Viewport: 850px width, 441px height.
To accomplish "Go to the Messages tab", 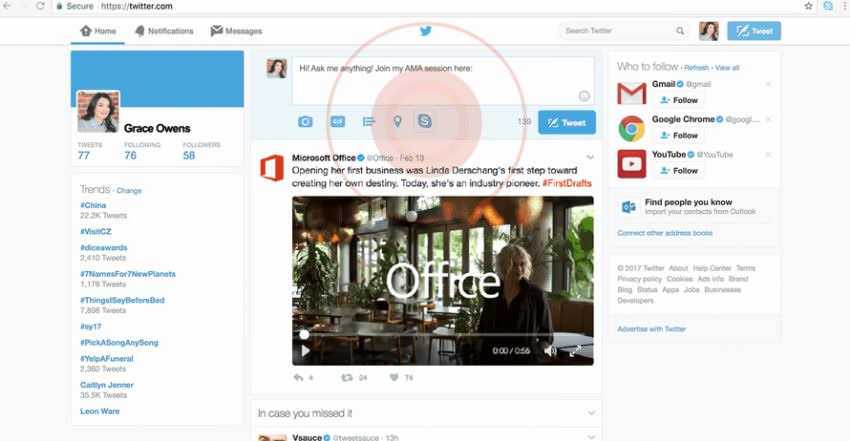I will coord(236,31).
